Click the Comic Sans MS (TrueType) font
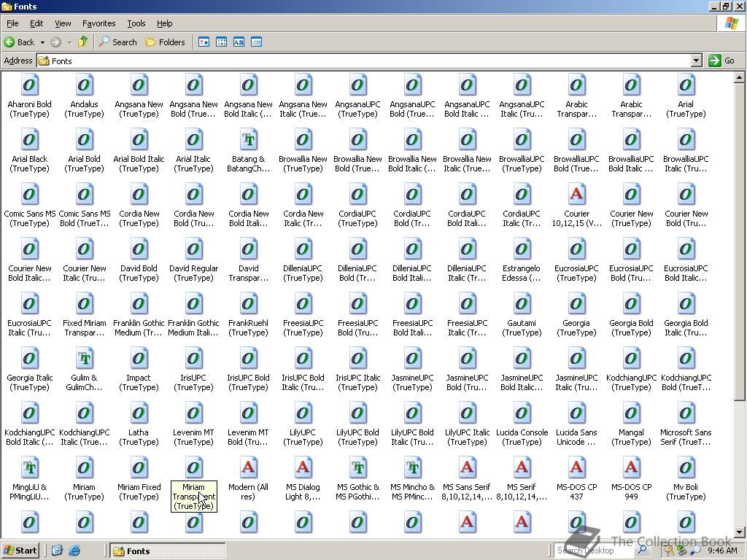This screenshot has width=747, height=560. click(29, 195)
